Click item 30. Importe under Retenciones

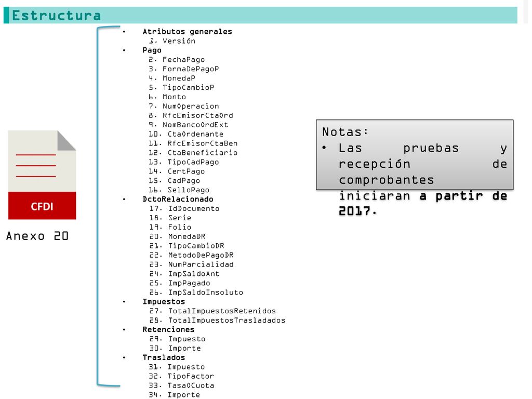tap(175, 349)
